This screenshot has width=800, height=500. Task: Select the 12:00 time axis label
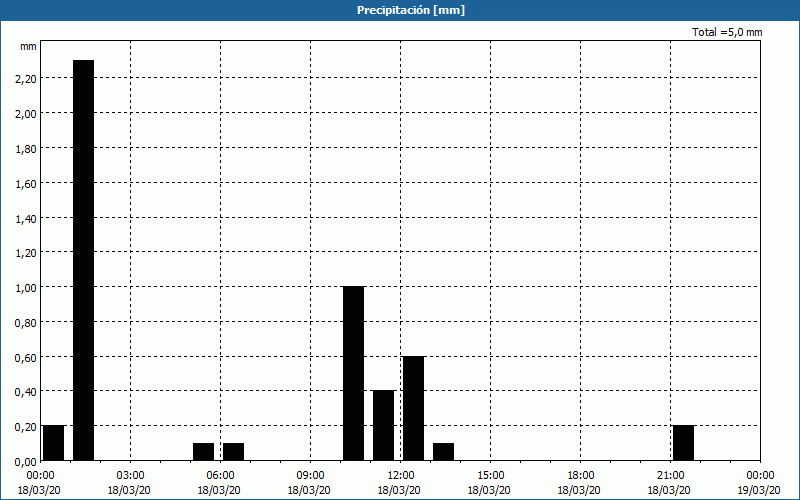click(401, 476)
